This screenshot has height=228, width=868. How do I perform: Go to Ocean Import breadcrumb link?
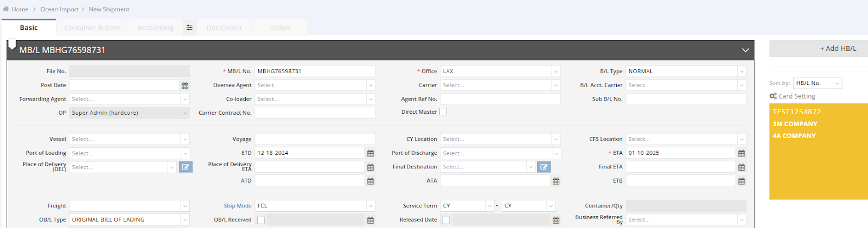point(59,9)
